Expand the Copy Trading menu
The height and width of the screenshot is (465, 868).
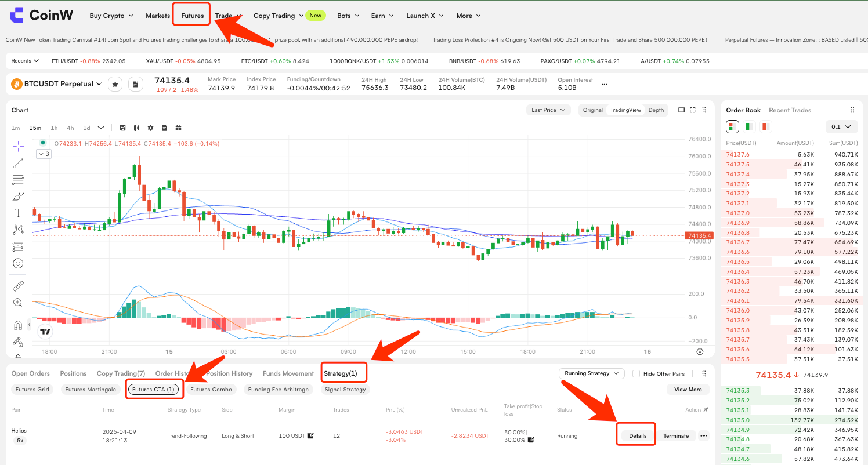(278, 16)
